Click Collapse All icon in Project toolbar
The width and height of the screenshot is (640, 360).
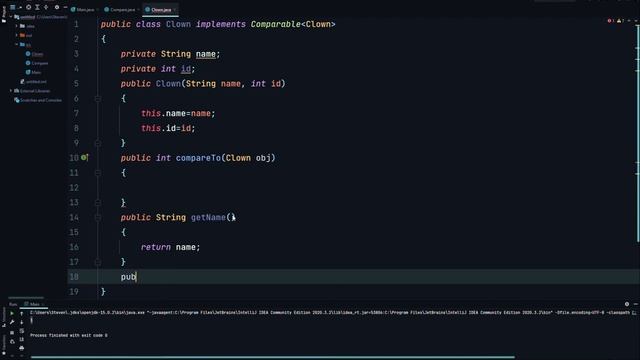pyautogui.click(x=46, y=7)
